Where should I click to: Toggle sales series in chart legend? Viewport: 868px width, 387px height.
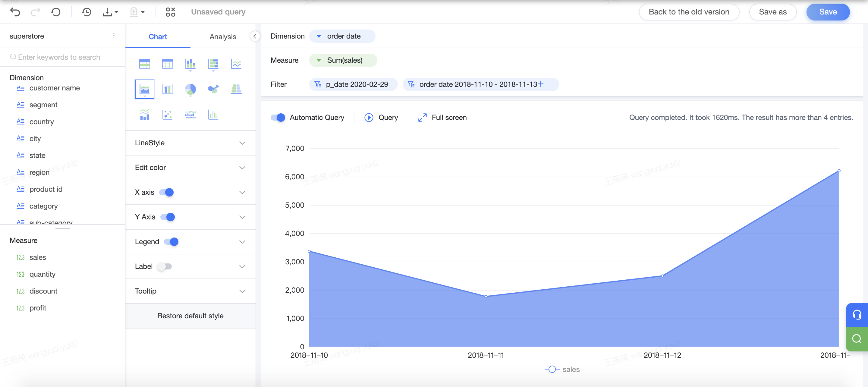click(562, 370)
